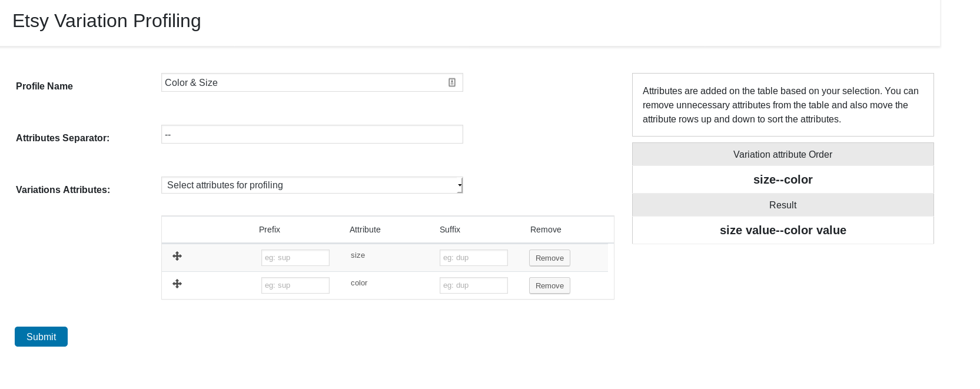
Task: Click the Profile Name label
Action: click(44, 86)
